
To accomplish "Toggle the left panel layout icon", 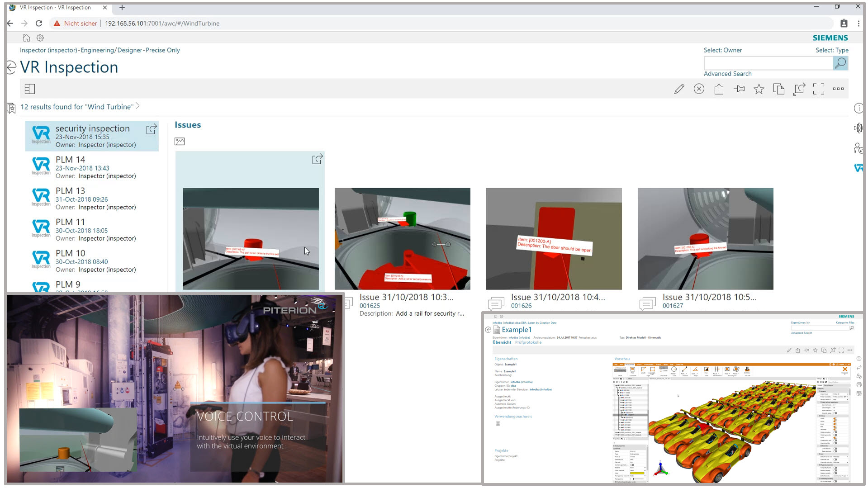I will [30, 89].
